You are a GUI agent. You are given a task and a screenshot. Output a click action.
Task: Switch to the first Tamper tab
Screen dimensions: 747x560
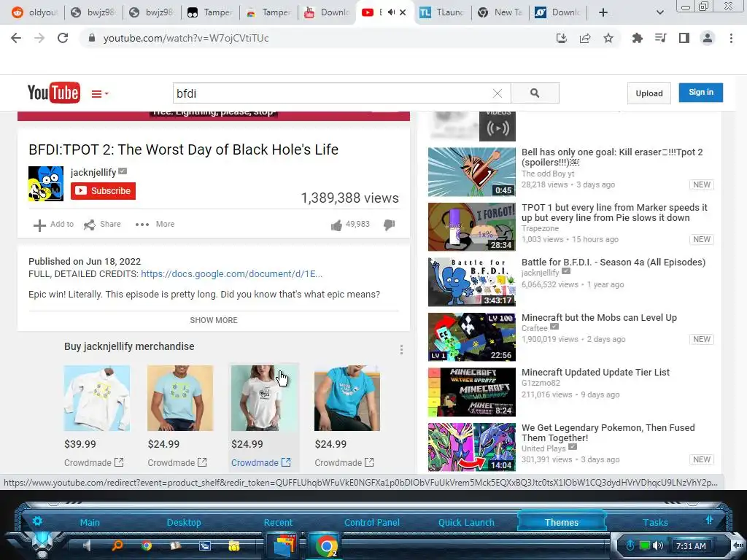pyautogui.click(x=209, y=12)
